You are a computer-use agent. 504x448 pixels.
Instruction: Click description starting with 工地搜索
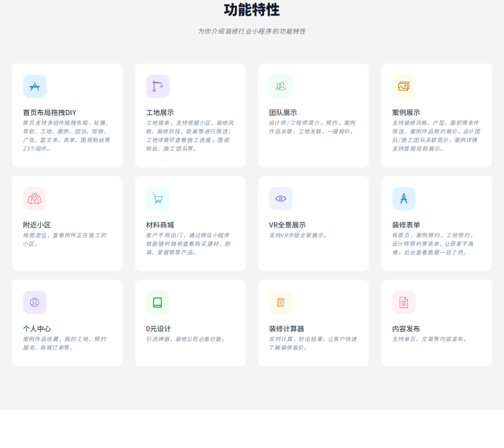point(190,136)
